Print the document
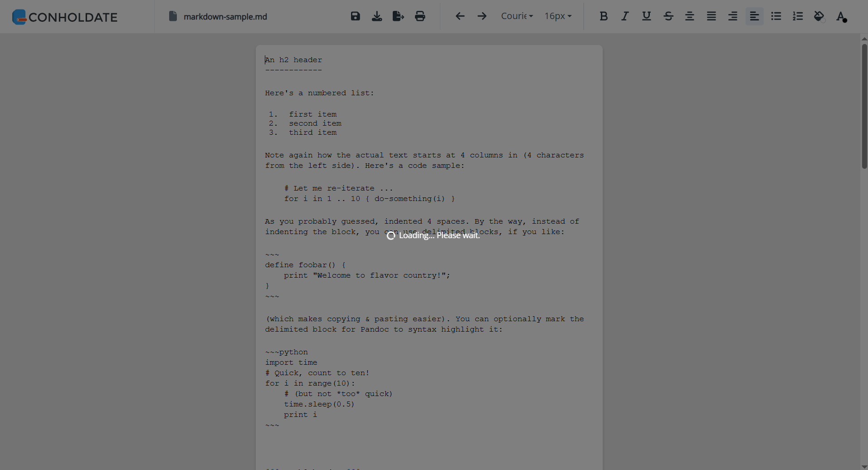Screen dimensions: 868x470 [420, 16]
